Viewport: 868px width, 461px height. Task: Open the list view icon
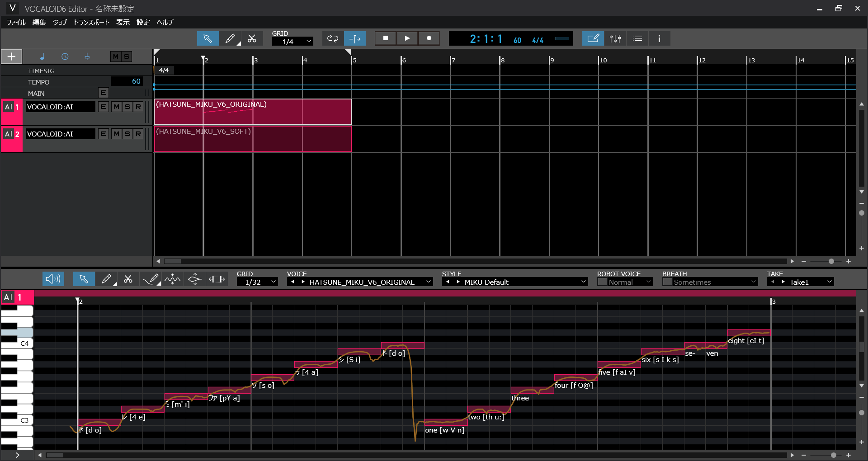tap(637, 38)
